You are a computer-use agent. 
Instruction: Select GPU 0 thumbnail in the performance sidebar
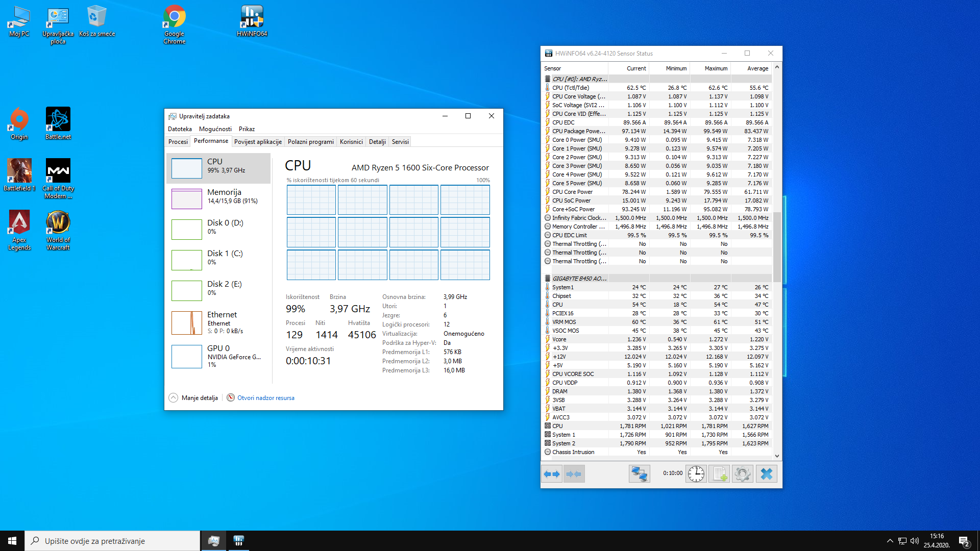pyautogui.click(x=187, y=356)
